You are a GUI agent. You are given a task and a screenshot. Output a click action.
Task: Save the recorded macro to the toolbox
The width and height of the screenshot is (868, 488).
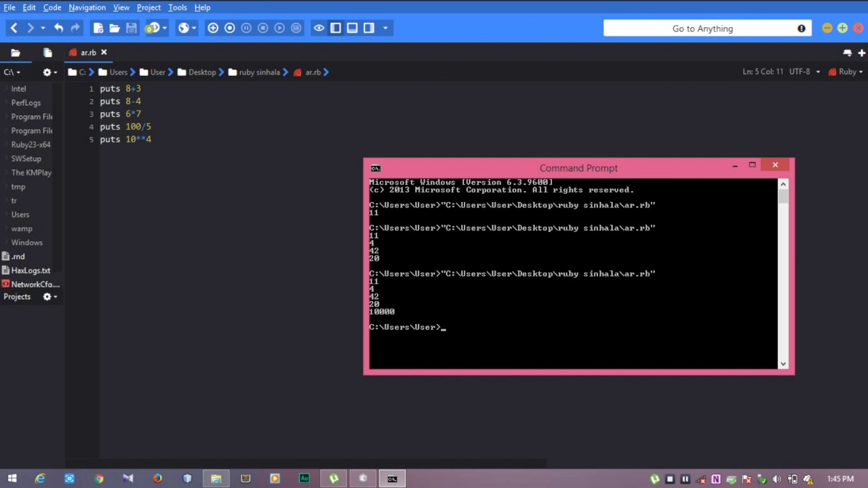pos(296,28)
